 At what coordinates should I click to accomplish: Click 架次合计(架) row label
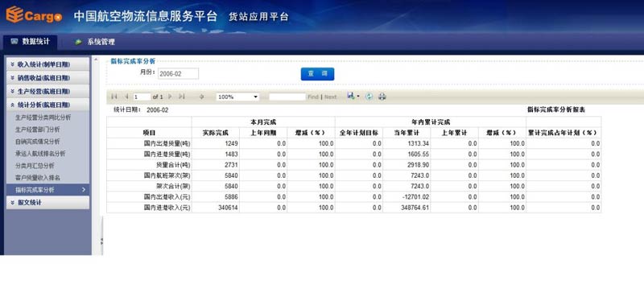(173, 186)
